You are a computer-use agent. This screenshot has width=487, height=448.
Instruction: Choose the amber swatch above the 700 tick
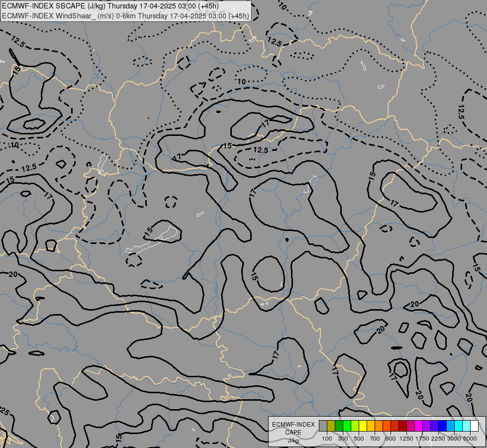pyautogui.click(x=371, y=426)
